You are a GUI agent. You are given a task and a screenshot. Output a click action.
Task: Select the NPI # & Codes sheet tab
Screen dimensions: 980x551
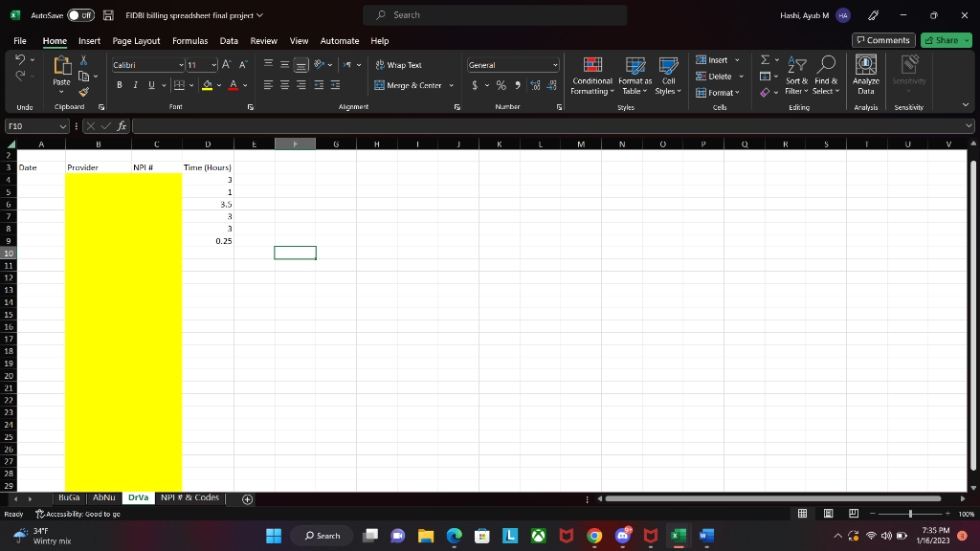[x=190, y=497]
